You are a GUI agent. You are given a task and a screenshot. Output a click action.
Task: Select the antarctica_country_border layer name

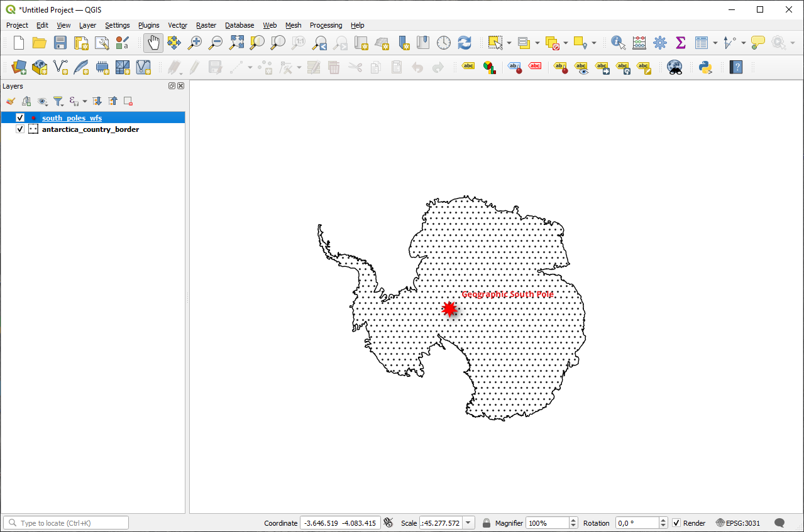(x=91, y=129)
